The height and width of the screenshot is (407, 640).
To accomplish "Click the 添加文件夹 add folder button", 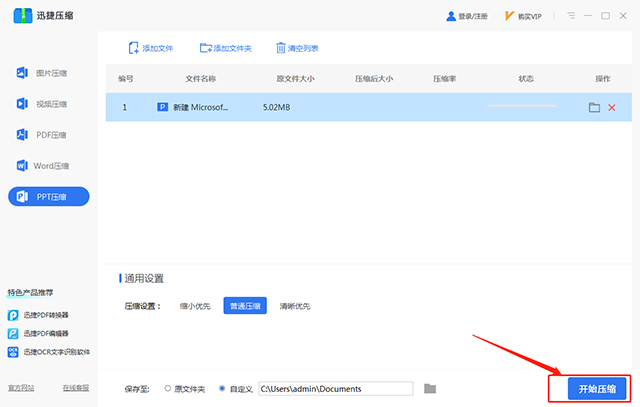I will tap(225, 48).
